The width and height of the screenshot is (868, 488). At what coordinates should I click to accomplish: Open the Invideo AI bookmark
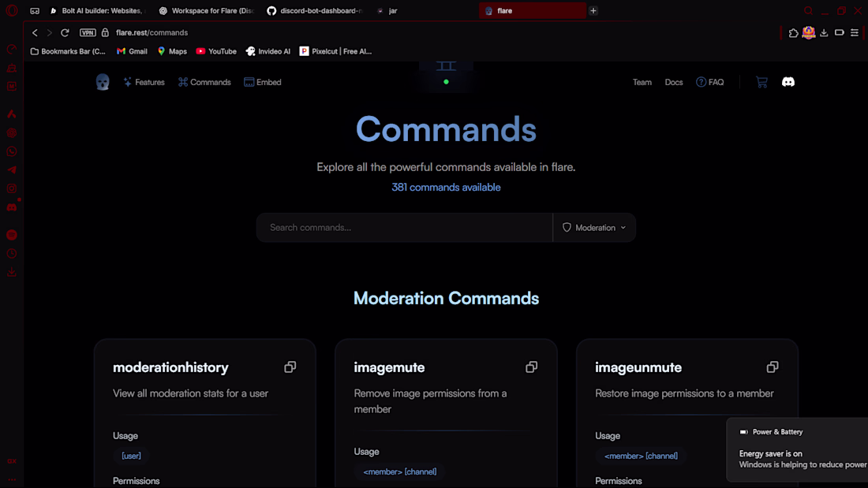(268, 51)
